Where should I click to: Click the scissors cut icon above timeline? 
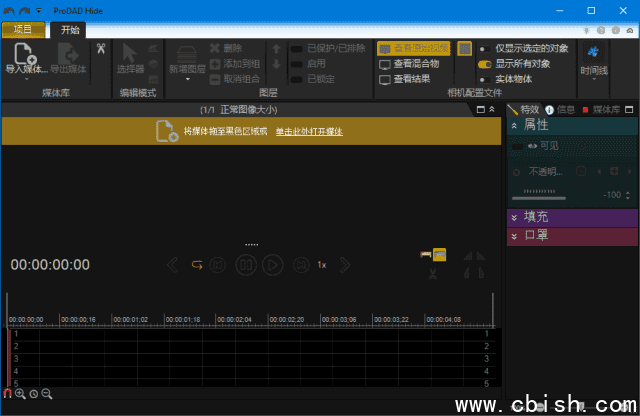click(433, 274)
